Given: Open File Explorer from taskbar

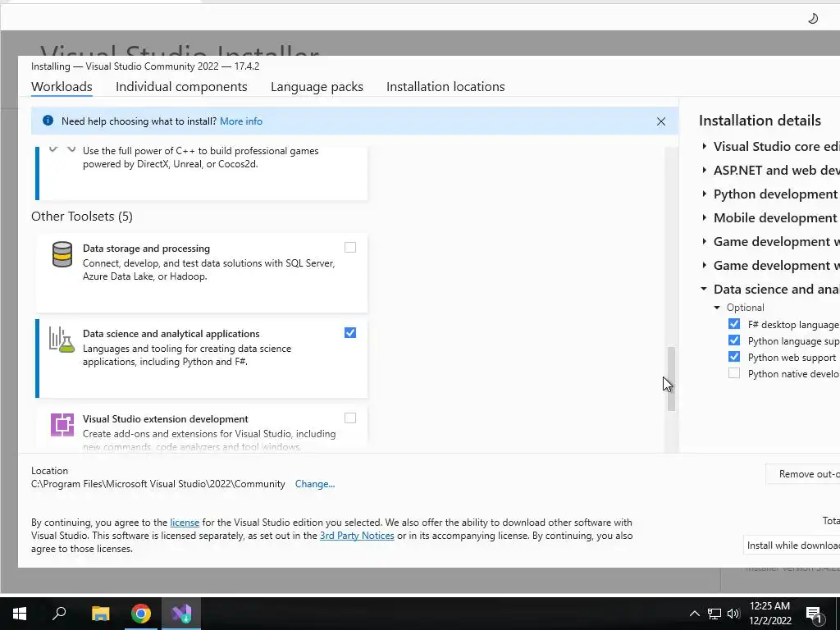Looking at the screenshot, I should pyautogui.click(x=100, y=614).
